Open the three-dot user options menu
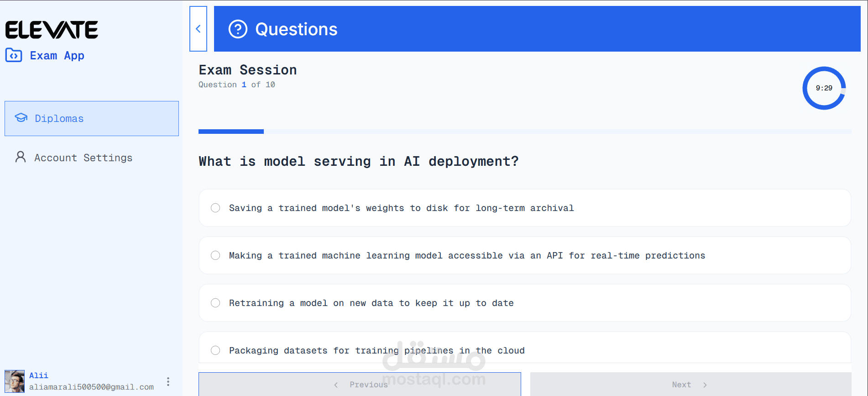Viewport: 868px width, 396px height. pyautogui.click(x=168, y=382)
